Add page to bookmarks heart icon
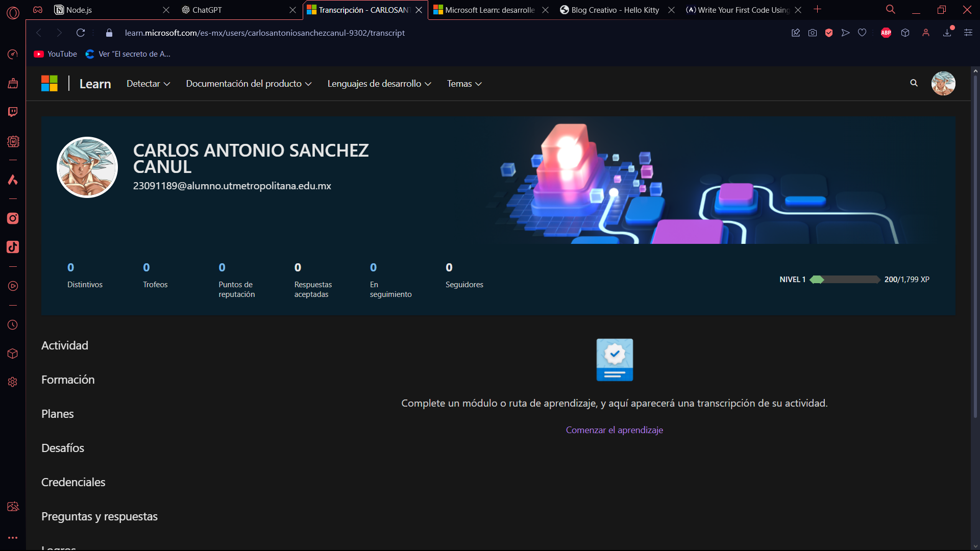Screen dimensions: 980x551 (862, 33)
